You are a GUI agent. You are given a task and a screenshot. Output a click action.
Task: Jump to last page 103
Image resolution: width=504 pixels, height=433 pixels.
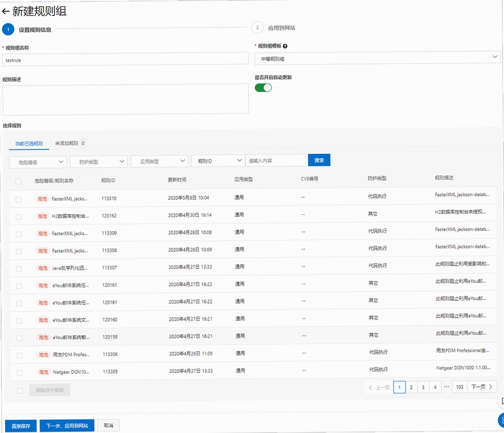coord(460,387)
